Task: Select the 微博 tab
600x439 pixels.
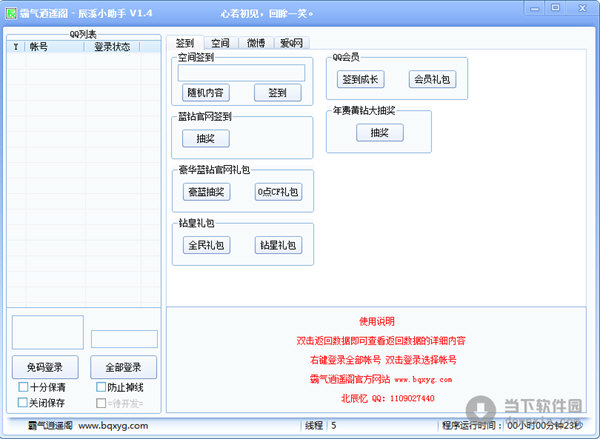Action: coord(256,43)
